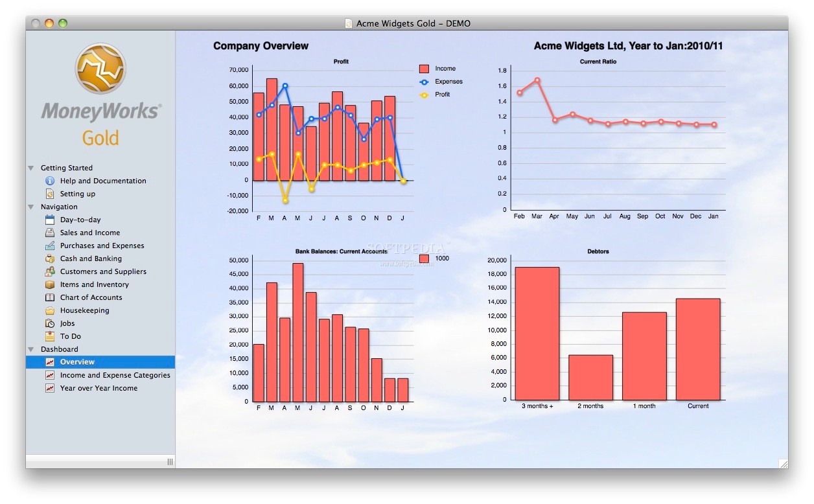This screenshot has width=814, height=504.
Task: Click 'Acme Widgets Ltd, Year to Jan:2010/11' heading
Action: [628, 46]
